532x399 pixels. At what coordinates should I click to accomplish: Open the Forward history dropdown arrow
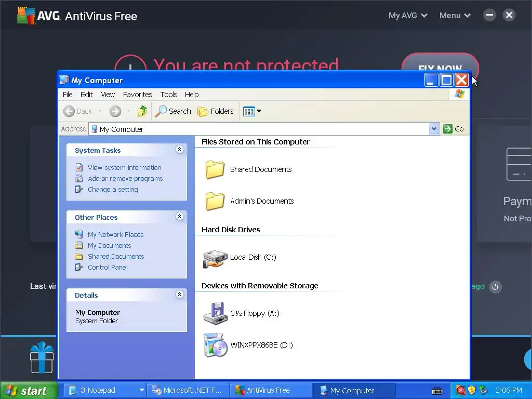[128, 111]
